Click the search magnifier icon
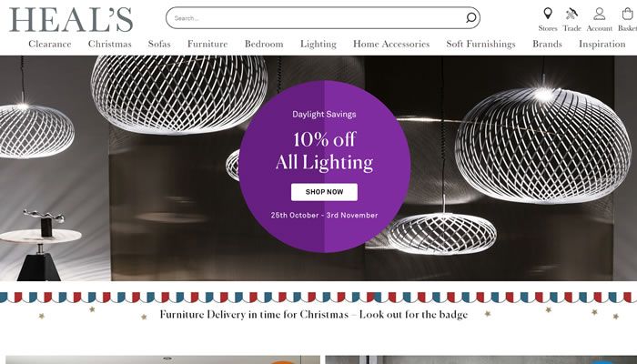 click(470, 18)
